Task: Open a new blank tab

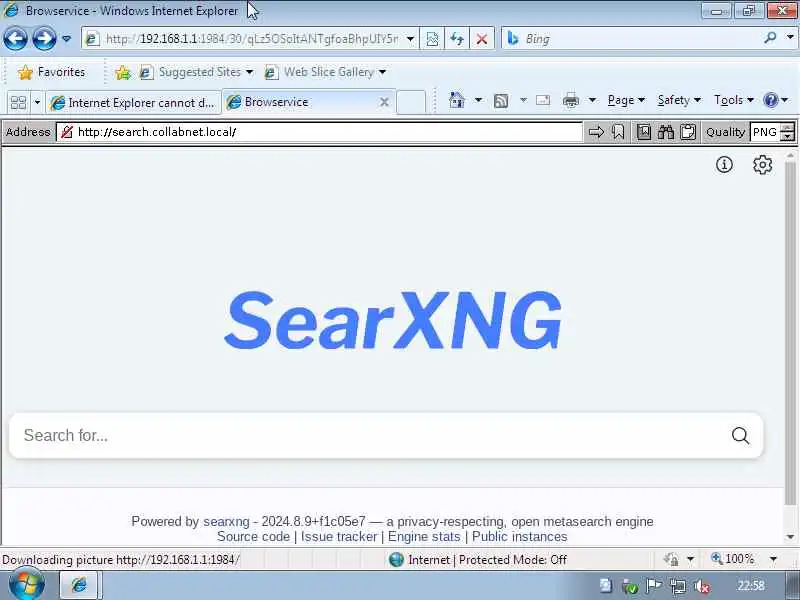Action: pyautogui.click(x=411, y=102)
